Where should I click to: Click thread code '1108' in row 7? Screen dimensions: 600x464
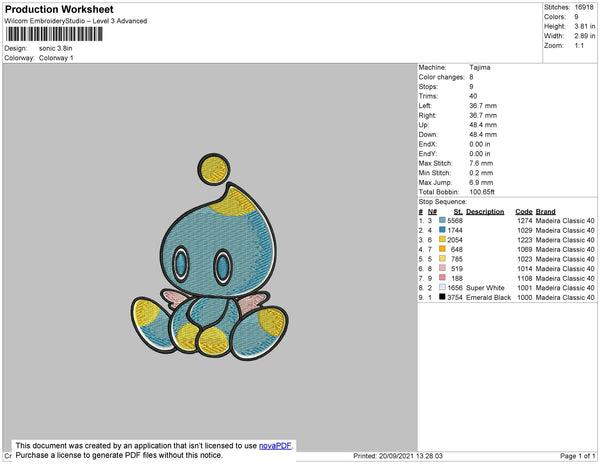click(525, 278)
